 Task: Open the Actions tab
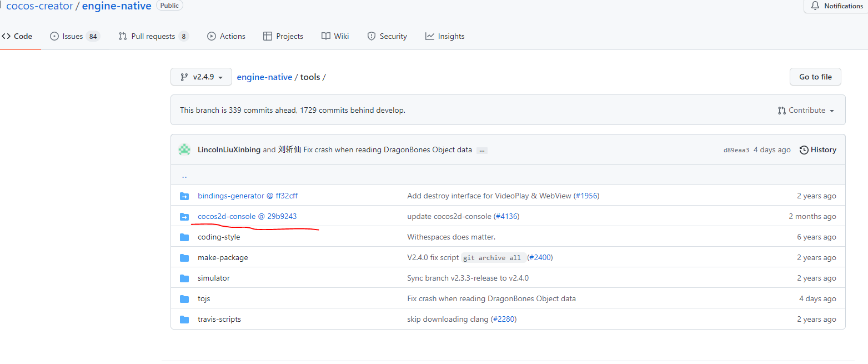pyautogui.click(x=226, y=36)
